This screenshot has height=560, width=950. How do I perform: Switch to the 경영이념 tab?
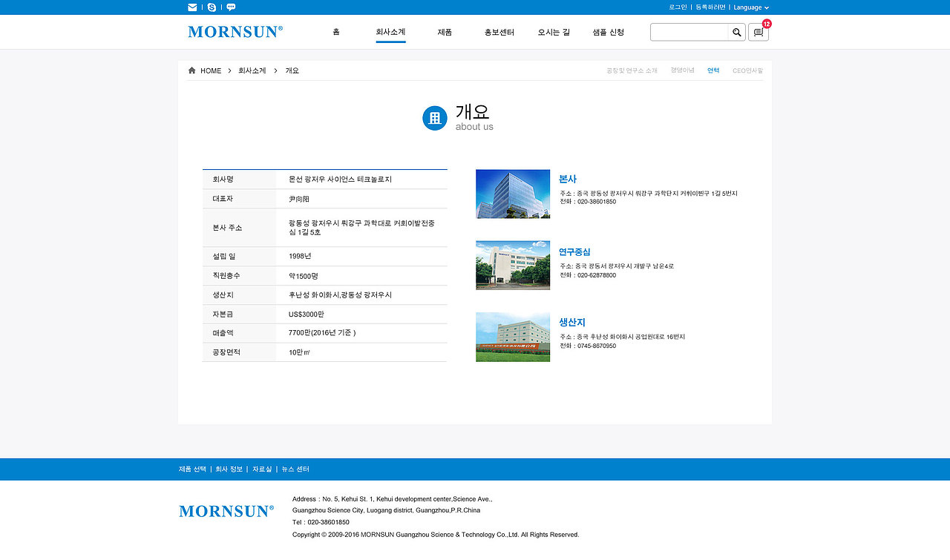click(682, 70)
